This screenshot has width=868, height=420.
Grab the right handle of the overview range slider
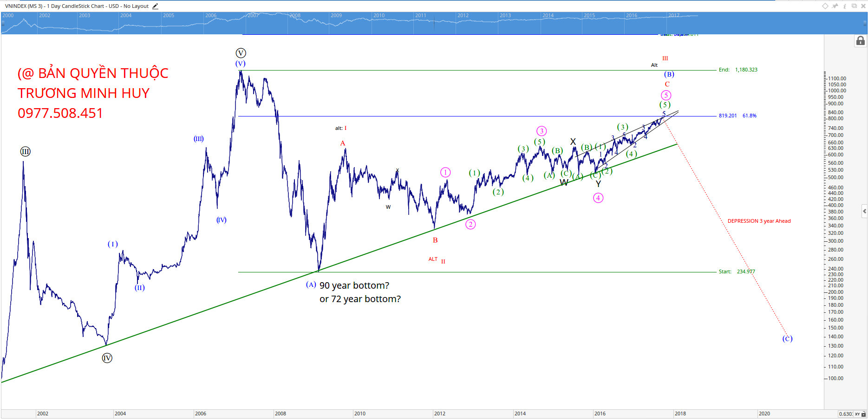click(864, 23)
